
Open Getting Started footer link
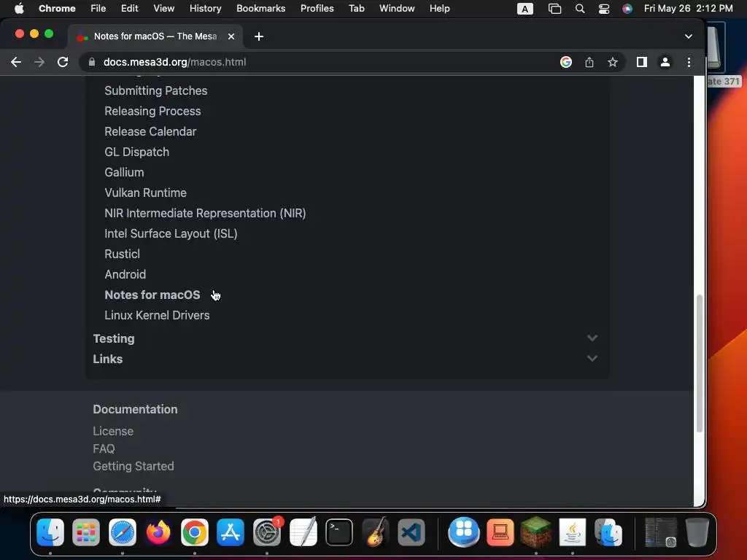point(133,466)
